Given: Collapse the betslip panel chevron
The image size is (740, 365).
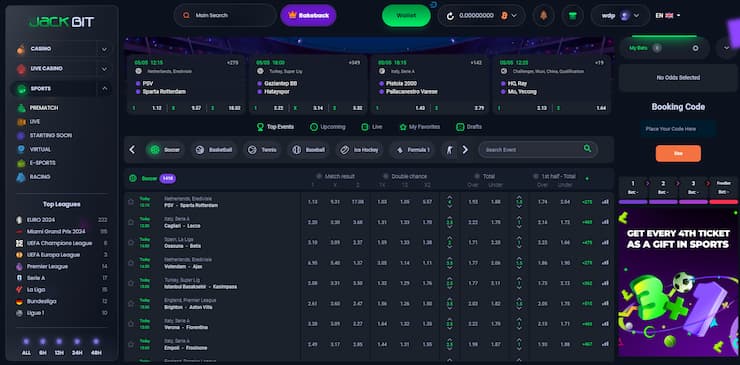Looking at the screenshot, I should pos(726,48).
